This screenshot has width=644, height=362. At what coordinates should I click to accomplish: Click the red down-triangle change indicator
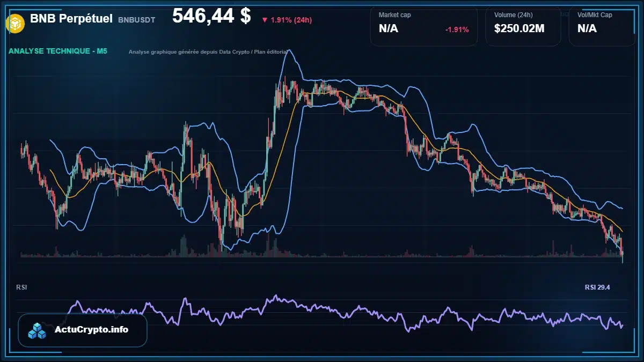coord(265,20)
